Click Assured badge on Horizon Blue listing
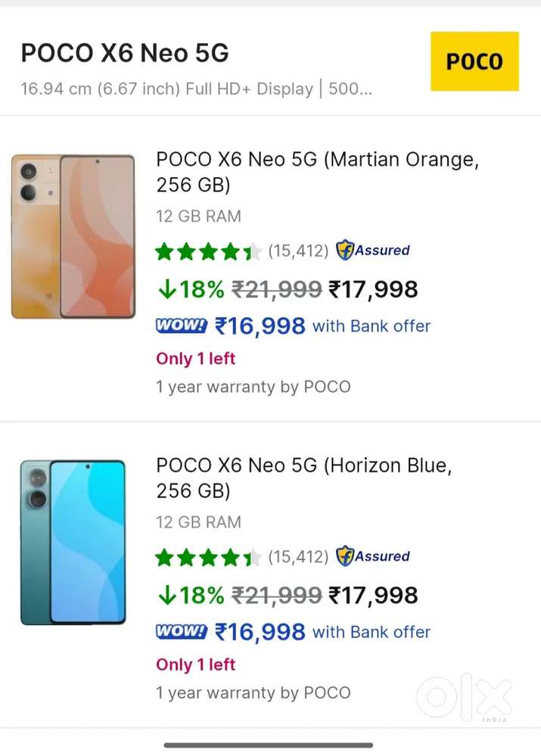Screen dimensions: 541x756 click(373, 556)
